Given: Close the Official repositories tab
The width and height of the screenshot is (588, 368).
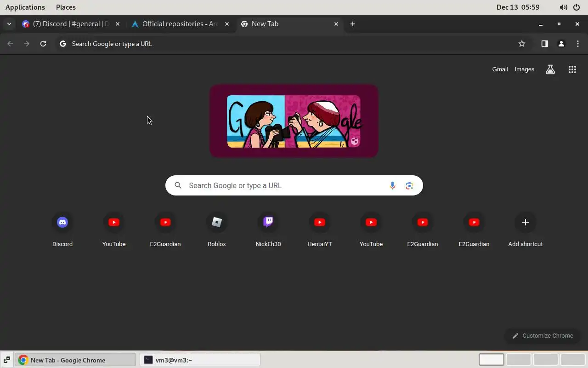Looking at the screenshot, I should (x=227, y=24).
